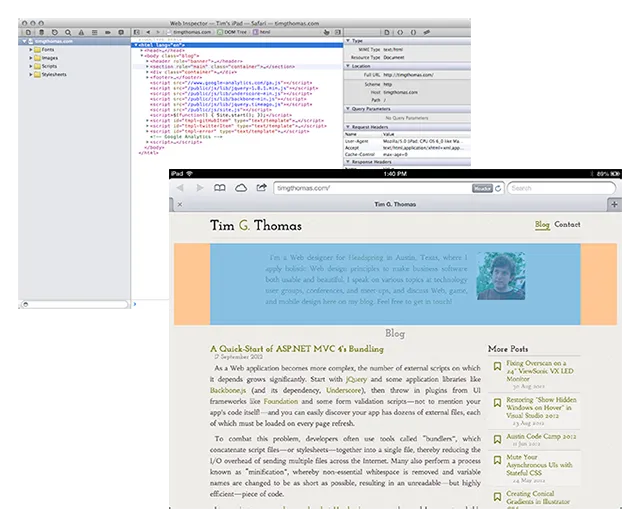The image size is (640, 527).
Task: Expand the Stylesheets folder
Action: pyautogui.click(x=31, y=73)
